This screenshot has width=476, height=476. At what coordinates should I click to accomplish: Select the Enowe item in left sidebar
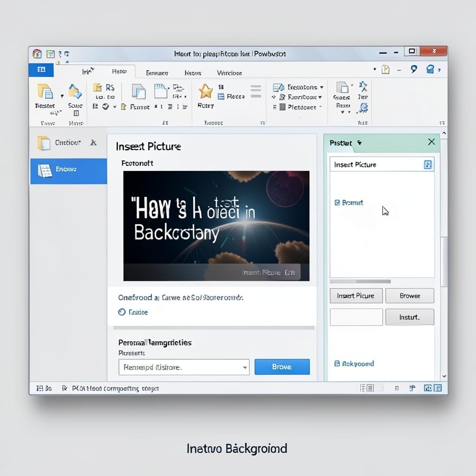tap(69, 171)
